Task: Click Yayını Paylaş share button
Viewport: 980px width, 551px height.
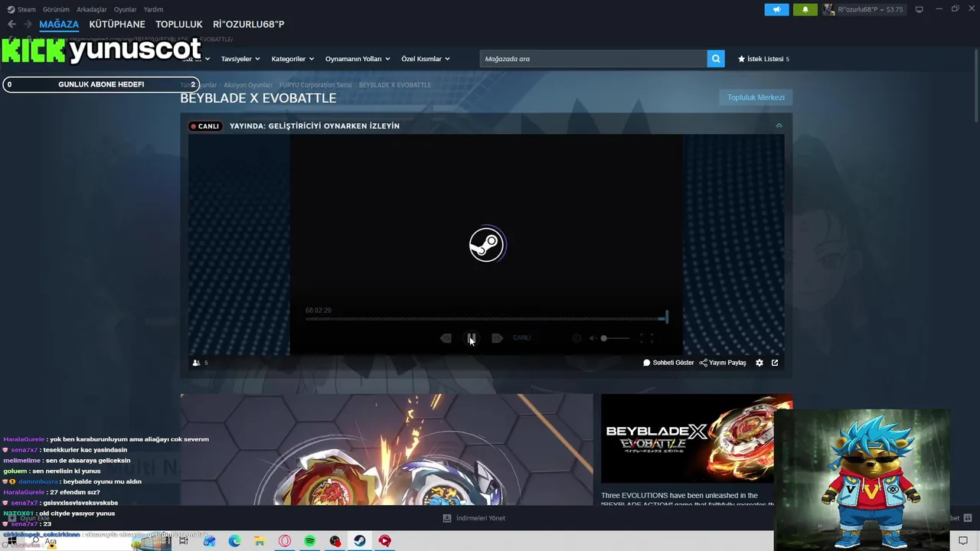Action: click(x=723, y=363)
